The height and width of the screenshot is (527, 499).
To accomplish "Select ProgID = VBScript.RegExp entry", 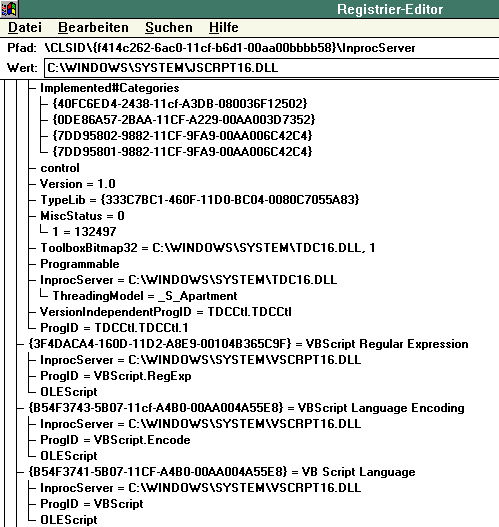I will coord(116,376).
